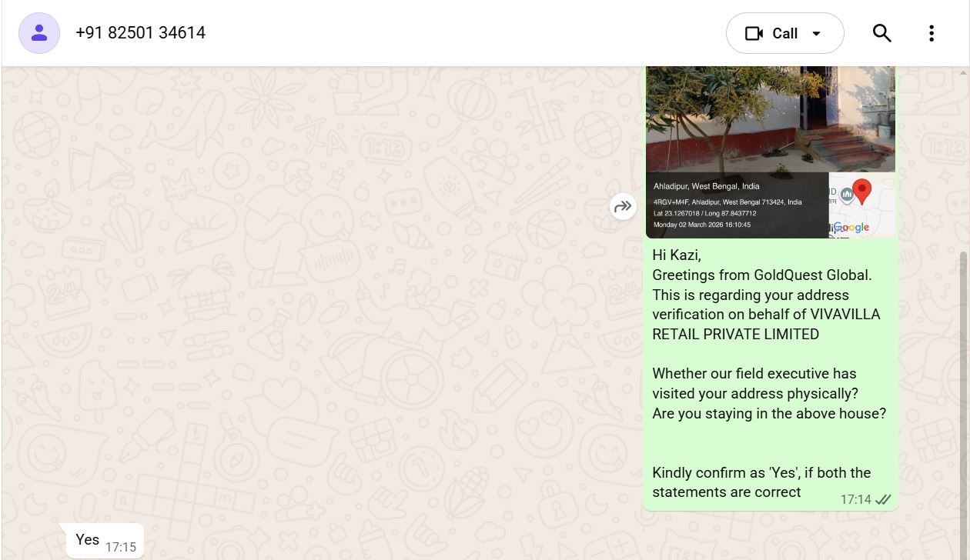Viewport: 970px width, 560px height.
Task: Open contact info for +91 82501 34614
Action: point(140,33)
